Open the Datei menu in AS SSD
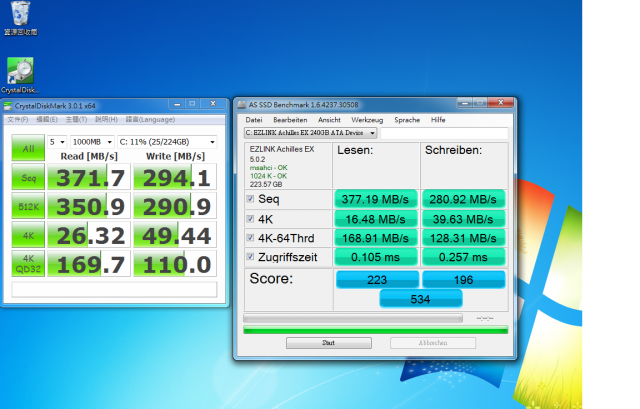640x409 pixels. click(254, 120)
